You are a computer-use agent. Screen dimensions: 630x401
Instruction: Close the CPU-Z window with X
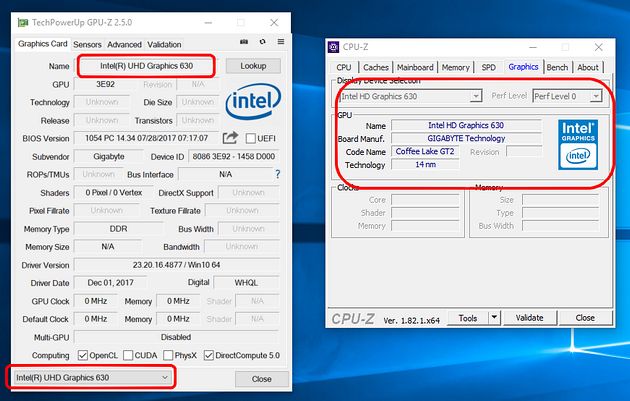point(599,47)
